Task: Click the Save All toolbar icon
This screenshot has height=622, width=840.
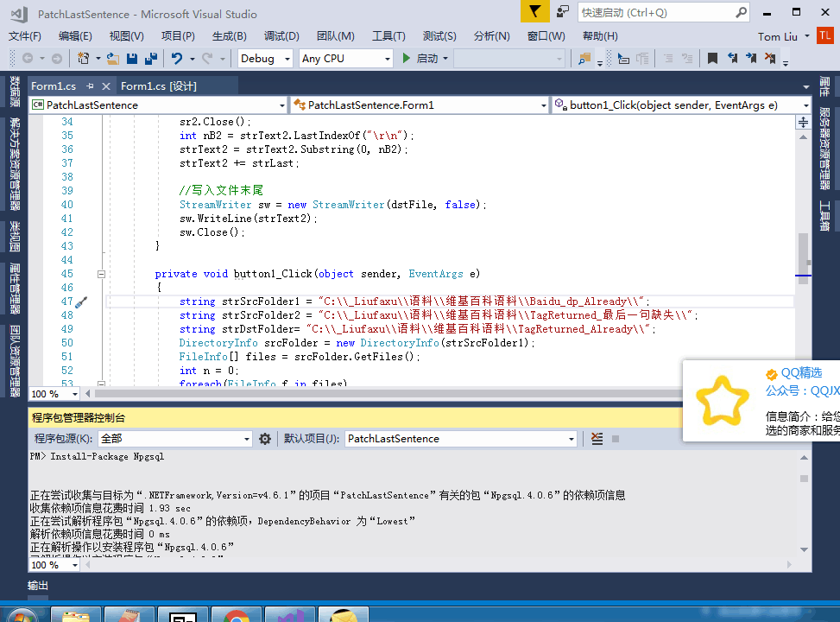Action: [148, 58]
